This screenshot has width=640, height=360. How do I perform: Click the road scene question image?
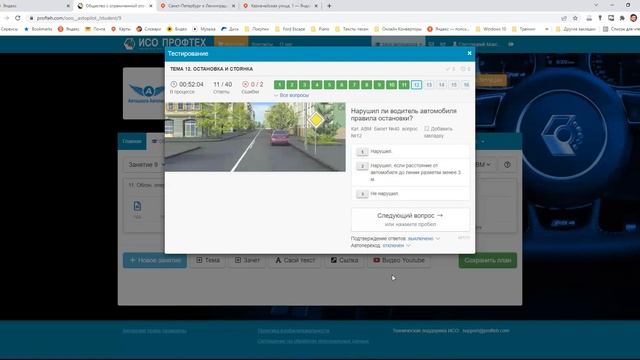tap(255, 137)
